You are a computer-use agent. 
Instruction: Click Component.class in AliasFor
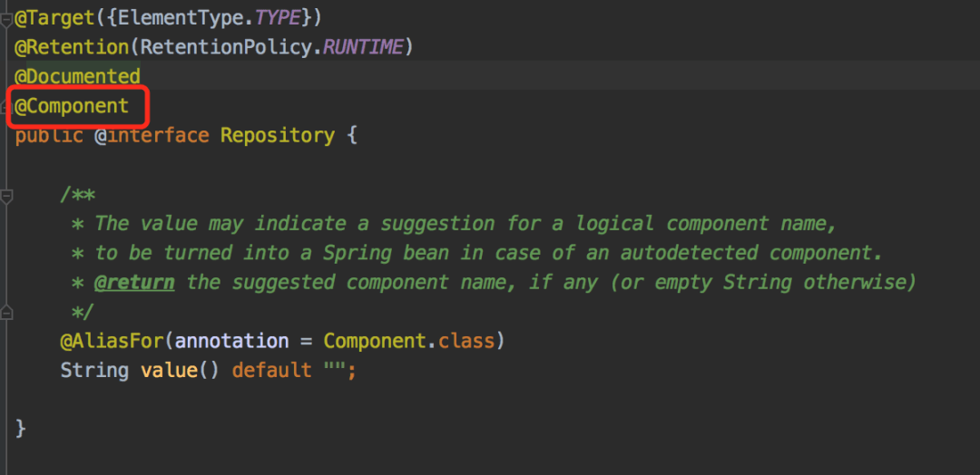(x=408, y=342)
